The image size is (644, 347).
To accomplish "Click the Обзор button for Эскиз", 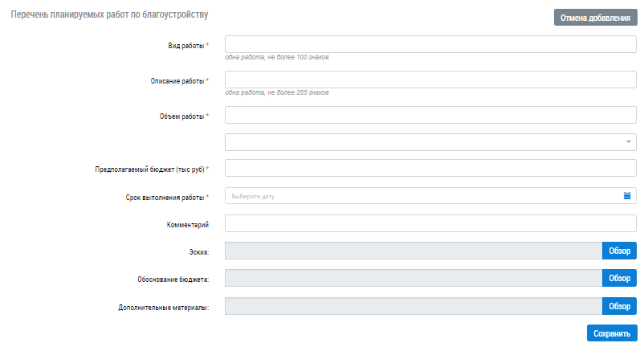I will pyautogui.click(x=619, y=251).
